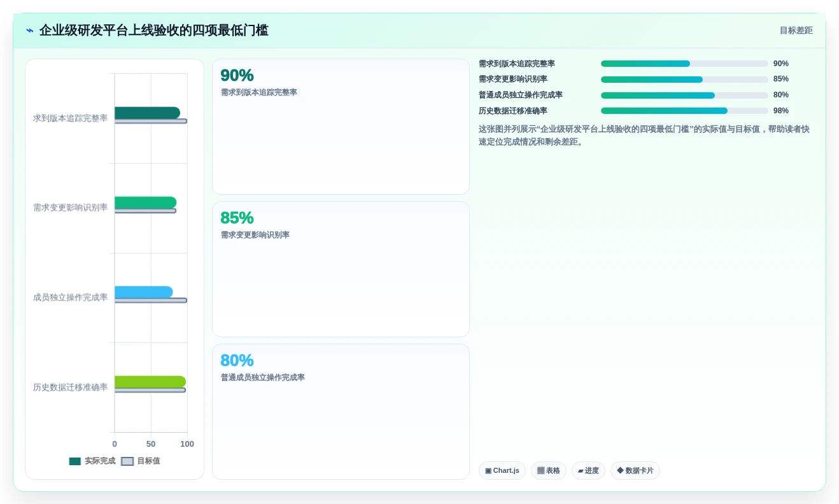Viewport: 839px width, 504px height.
Task: Click the 80% value in progress list
Action: click(781, 95)
